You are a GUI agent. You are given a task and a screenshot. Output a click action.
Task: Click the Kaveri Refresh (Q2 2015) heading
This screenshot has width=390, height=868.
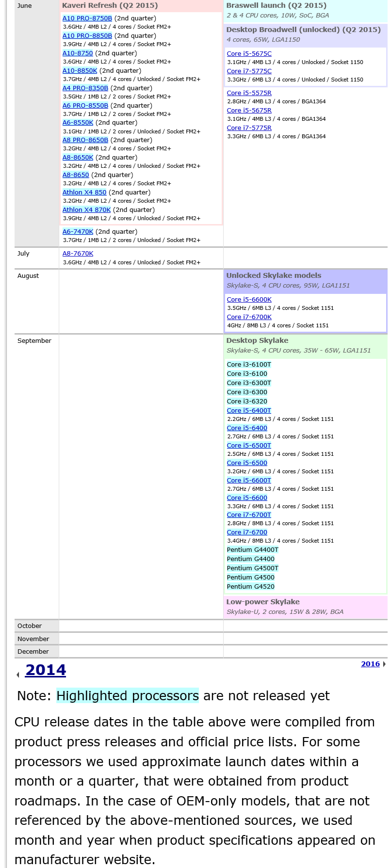110,6
